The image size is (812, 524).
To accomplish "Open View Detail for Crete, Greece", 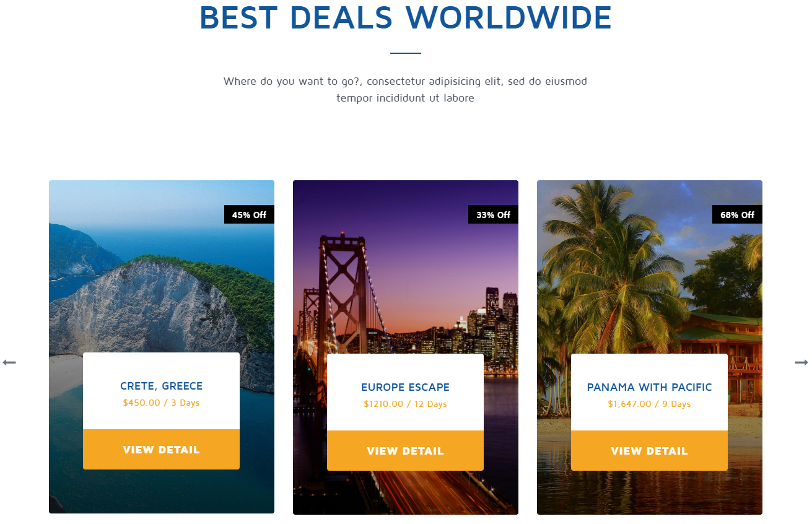I will click(161, 450).
